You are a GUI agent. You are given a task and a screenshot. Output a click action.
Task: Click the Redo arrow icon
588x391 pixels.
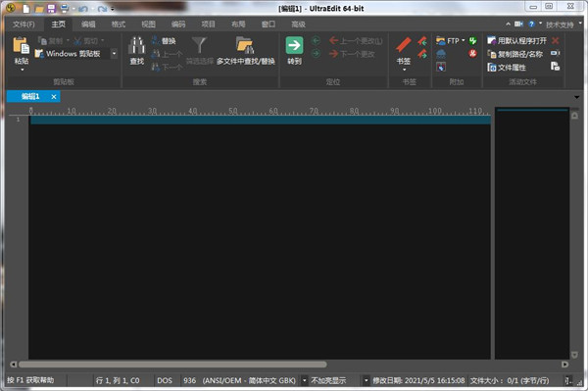(102, 9)
